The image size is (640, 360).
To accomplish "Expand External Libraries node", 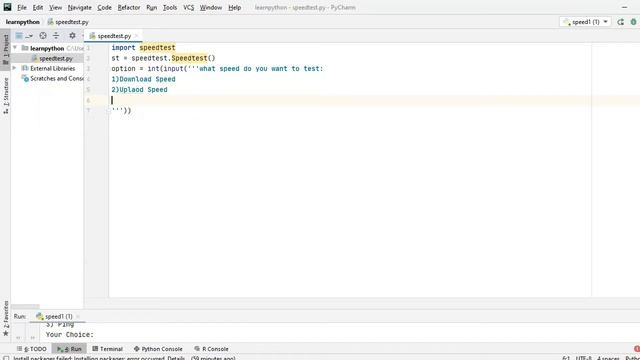I will tap(15, 68).
